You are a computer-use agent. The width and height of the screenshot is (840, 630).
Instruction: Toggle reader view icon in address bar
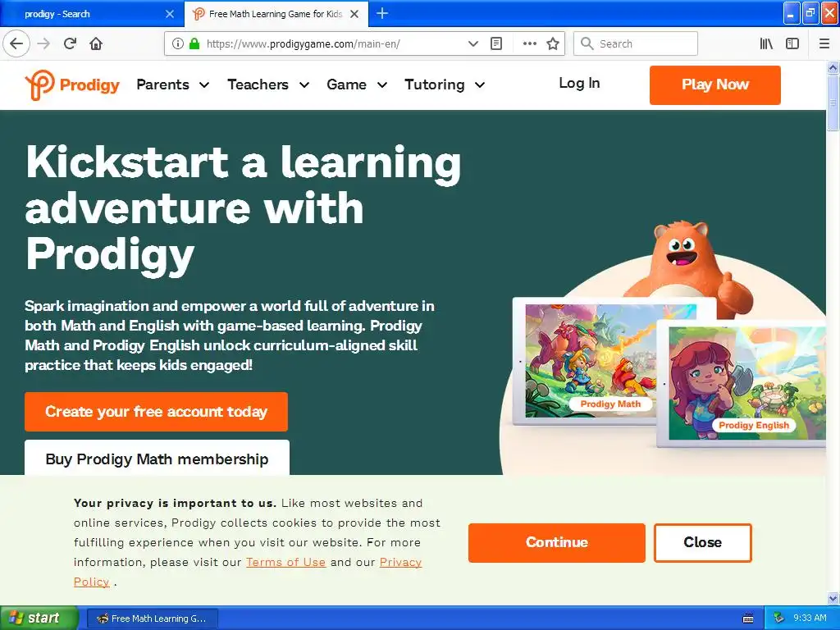[x=496, y=44]
